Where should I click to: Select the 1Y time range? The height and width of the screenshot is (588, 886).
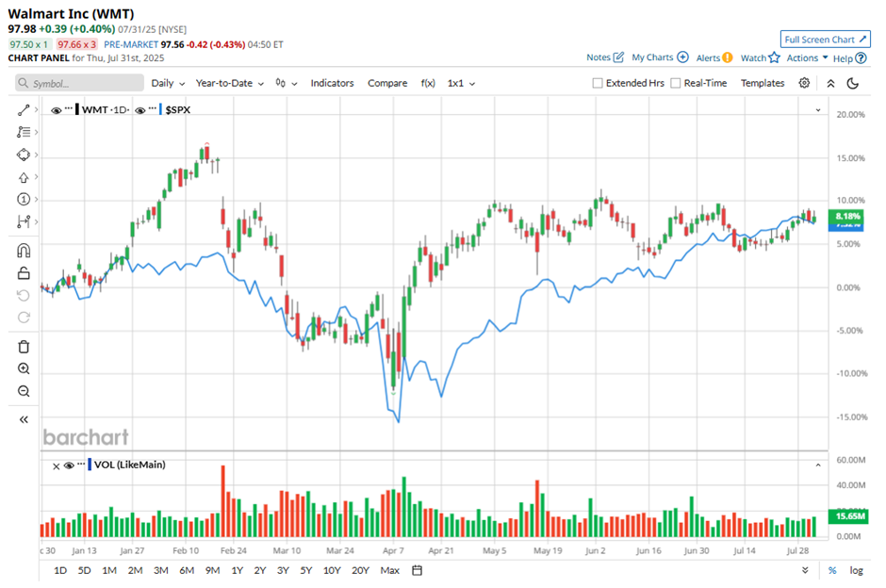[x=237, y=570]
